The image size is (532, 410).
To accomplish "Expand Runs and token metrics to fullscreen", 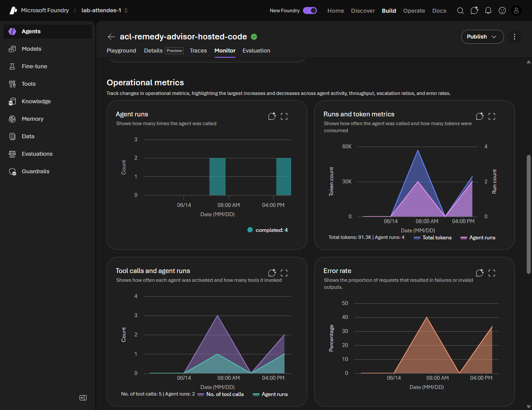I will 492,116.
